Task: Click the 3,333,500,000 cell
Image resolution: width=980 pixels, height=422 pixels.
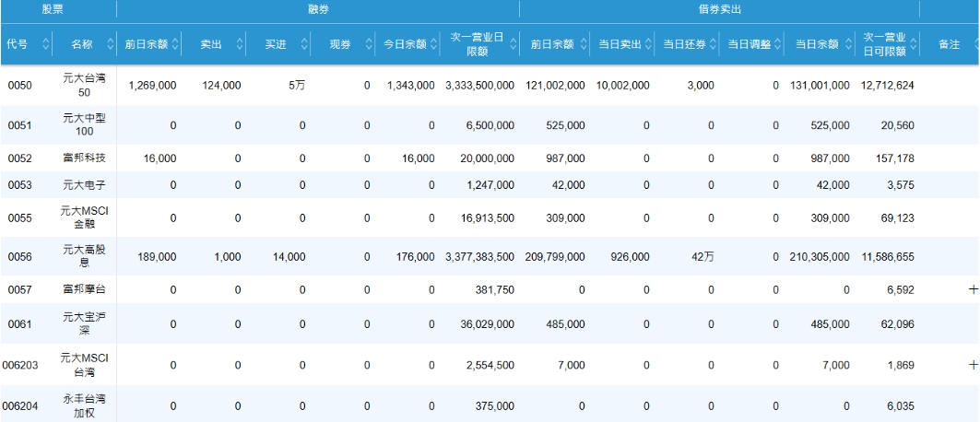Action: [x=480, y=86]
